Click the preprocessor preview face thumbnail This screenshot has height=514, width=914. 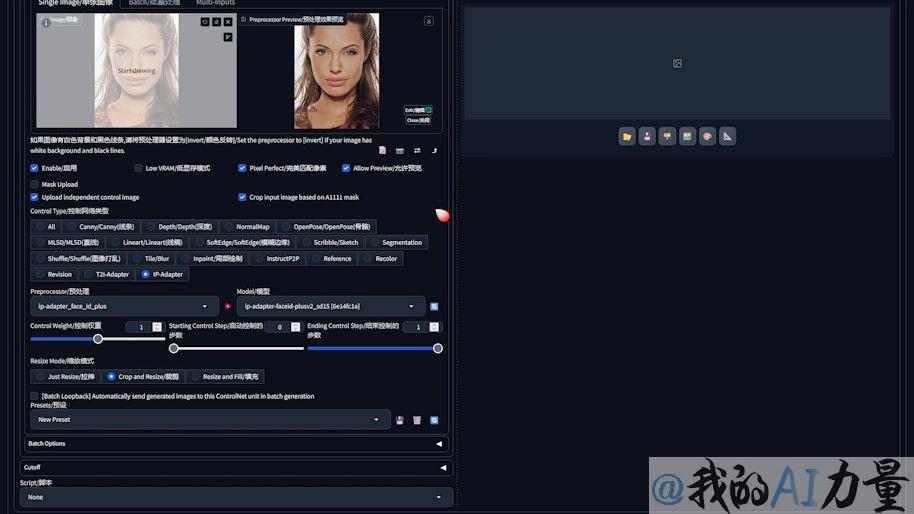tap(336, 71)
